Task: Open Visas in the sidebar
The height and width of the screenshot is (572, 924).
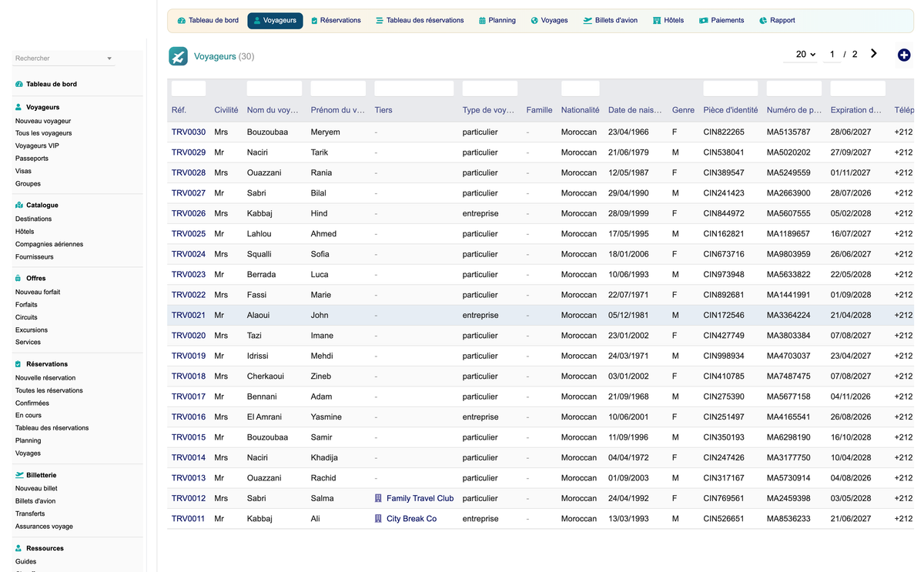Action: click(x=23, y=171)
